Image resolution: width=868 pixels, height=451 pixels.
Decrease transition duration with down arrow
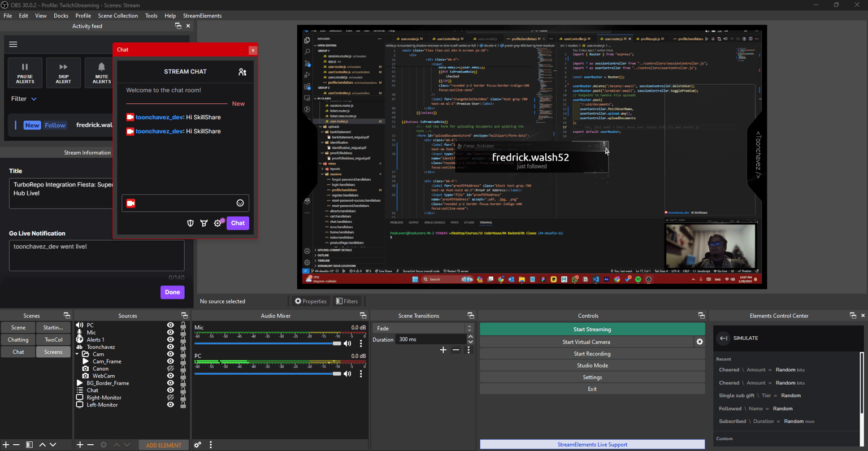pos(470,342)
